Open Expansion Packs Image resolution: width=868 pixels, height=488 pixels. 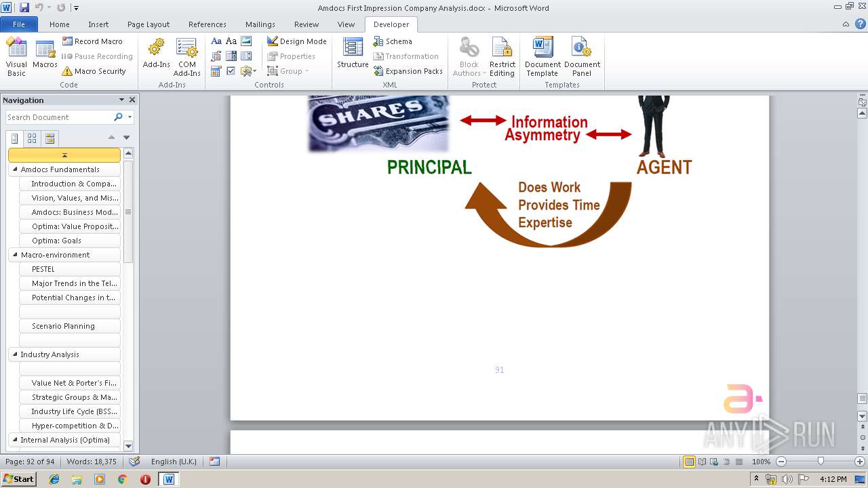(408, 71)
